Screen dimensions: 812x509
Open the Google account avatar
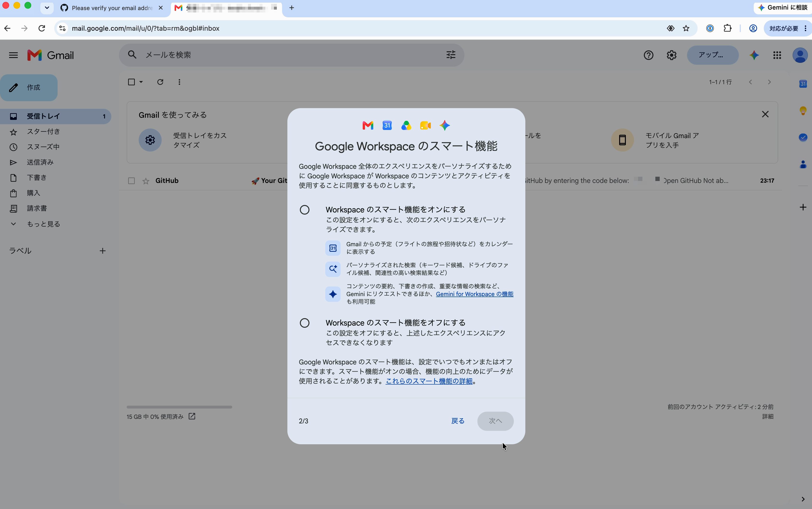pyautogui.click(x=800, y=55)
